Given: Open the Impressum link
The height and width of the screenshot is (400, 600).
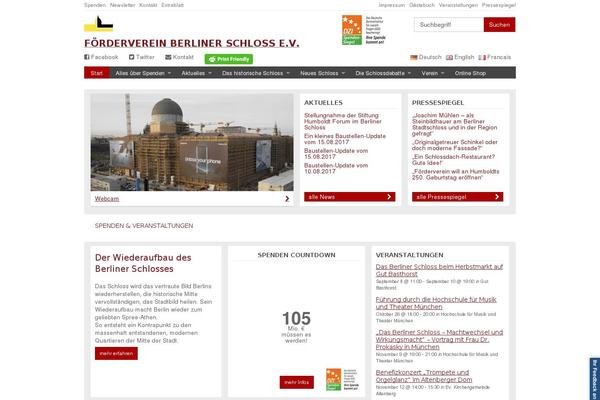Looking at the screenshot, I should point(392,5).
